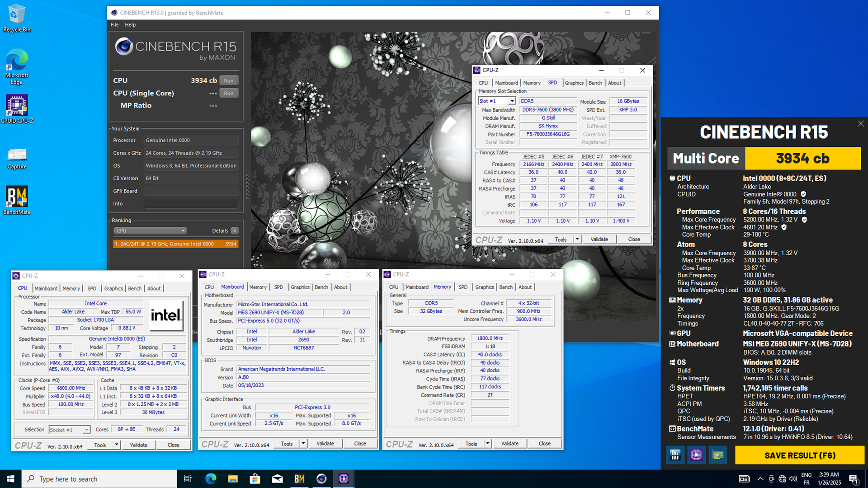Click the Details arrow in Cinebench Ranking
Image resolution: width=868 pixels, height=488 pixels.
pyautogui.click(x=235, y=230)
